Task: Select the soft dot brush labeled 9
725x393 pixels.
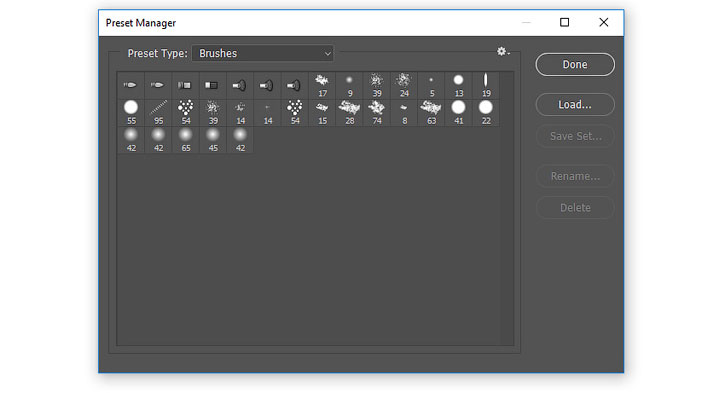Action: click(x=350, y=86)
